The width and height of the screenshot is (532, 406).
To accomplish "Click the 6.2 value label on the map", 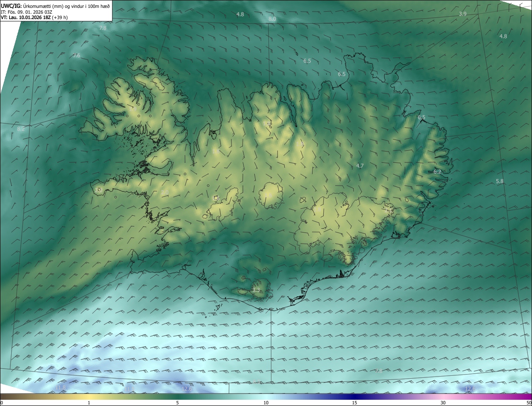I will click(437, 171).
